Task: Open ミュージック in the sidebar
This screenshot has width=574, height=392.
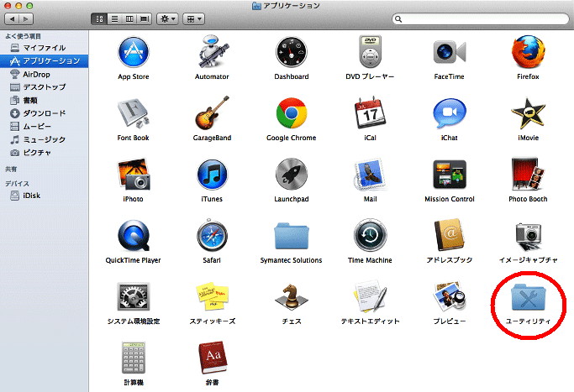Action: point(44,139)
